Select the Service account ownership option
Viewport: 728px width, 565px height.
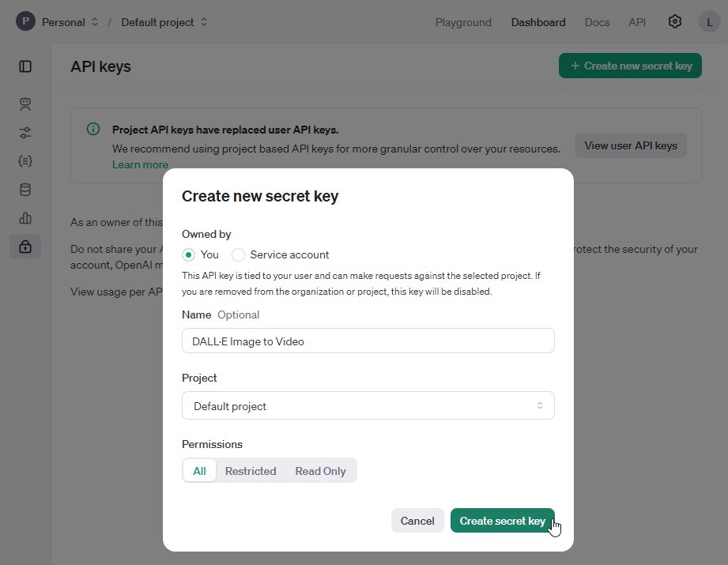[x=237, y=254]
